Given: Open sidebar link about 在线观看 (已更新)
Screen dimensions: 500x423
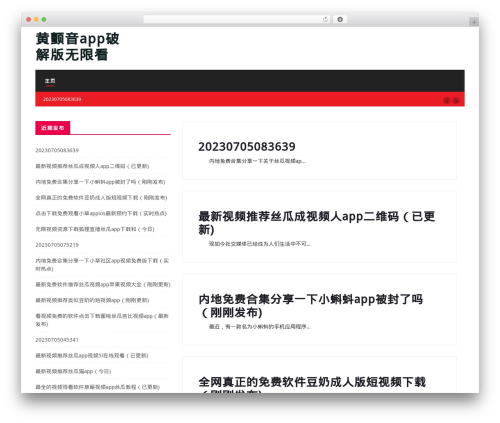Looking at the screenshot, I should pos(92,356).
